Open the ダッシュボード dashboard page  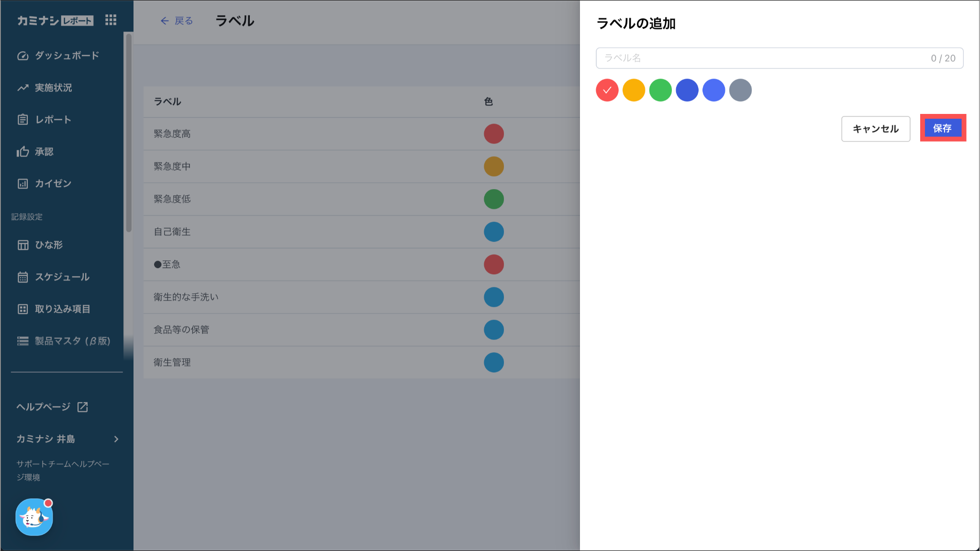point(67,56)
